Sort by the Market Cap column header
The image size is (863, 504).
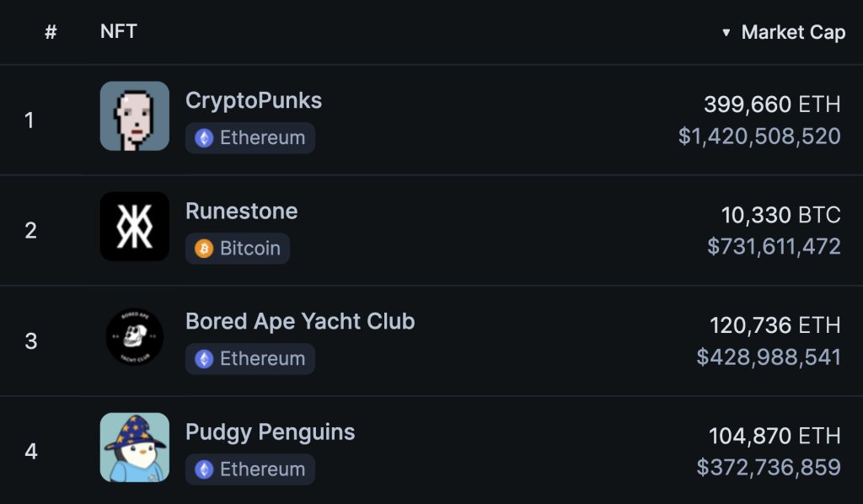click(x=792, y=33)
